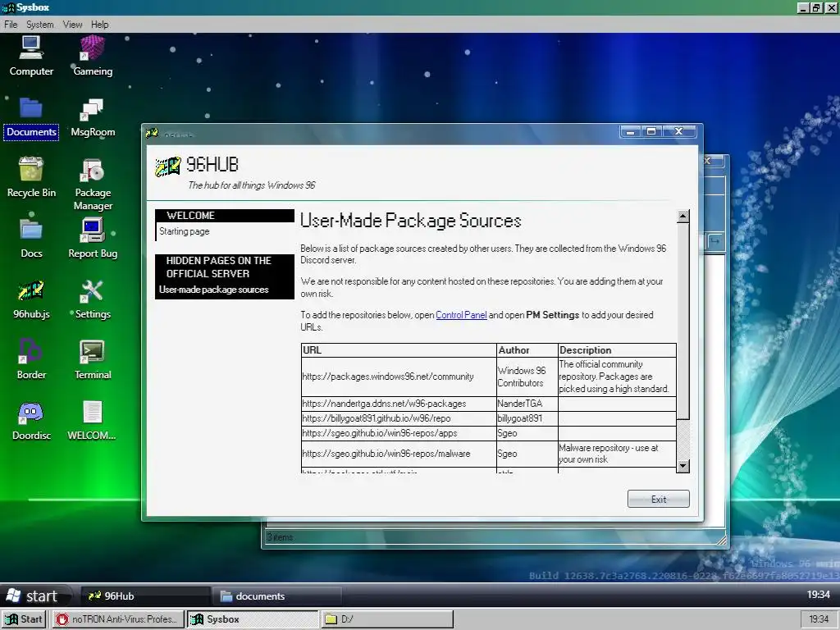Open the Settings desktop icon

tap(93, 300)
